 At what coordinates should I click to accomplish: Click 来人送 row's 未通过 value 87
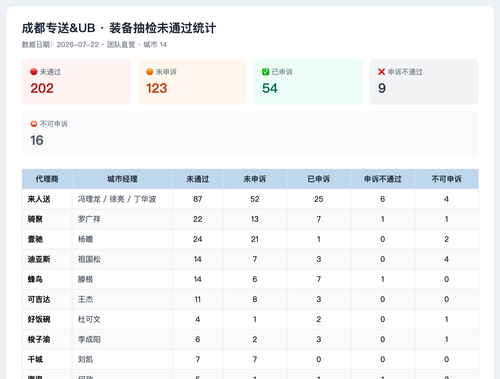198,199
